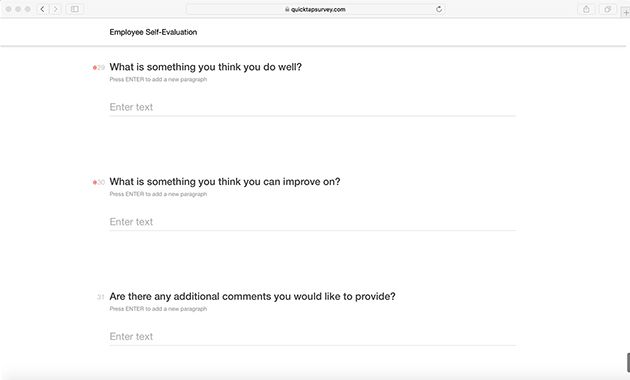Focus the text field for what you do well
Viewport: 630px width, 380px height.
coord(313,107)
